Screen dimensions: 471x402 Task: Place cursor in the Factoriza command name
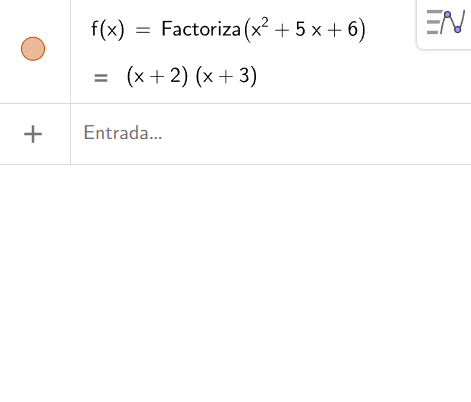pos(201,29)
